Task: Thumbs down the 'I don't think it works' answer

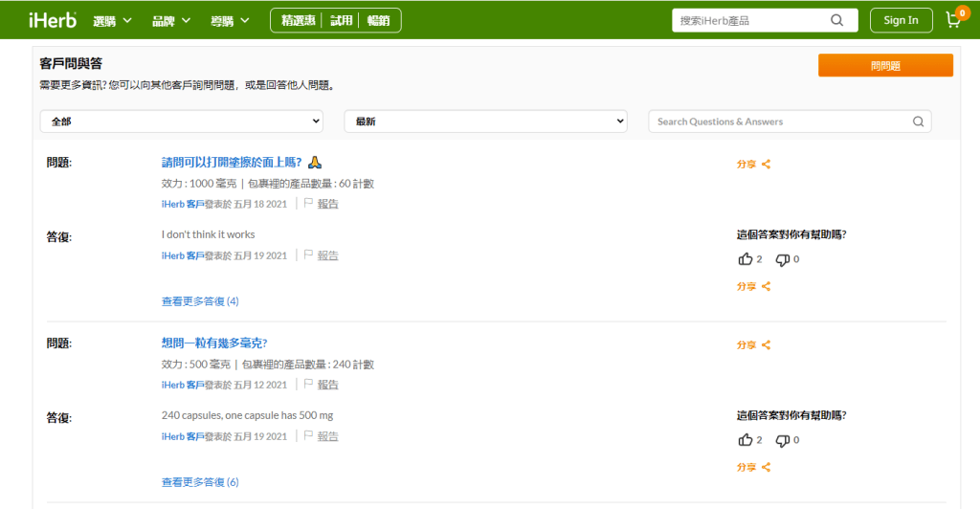Action: point(782,259)
